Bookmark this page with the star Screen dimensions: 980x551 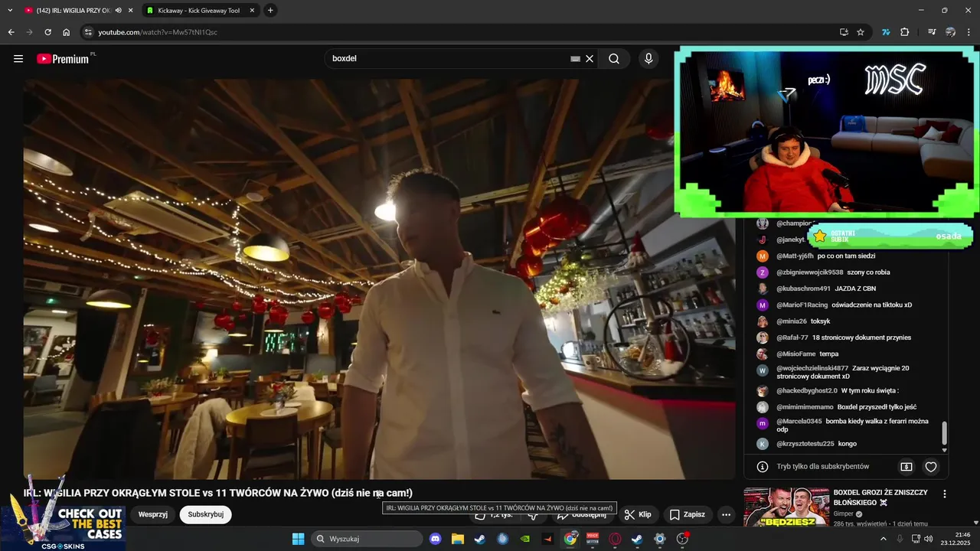pos(861,32)
